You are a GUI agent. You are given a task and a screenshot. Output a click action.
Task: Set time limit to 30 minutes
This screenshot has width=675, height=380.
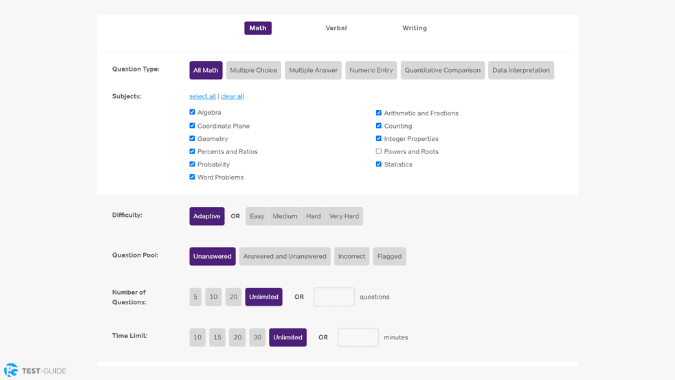click(x=257, y=337)
